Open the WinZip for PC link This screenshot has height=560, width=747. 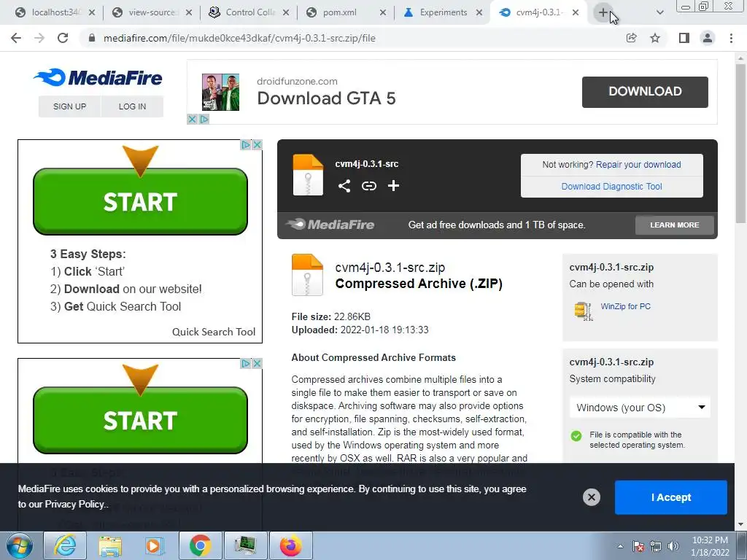625,306
